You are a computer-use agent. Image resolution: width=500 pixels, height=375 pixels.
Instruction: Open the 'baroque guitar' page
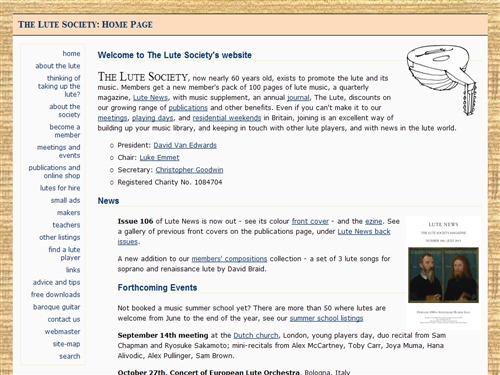(56, 307)
